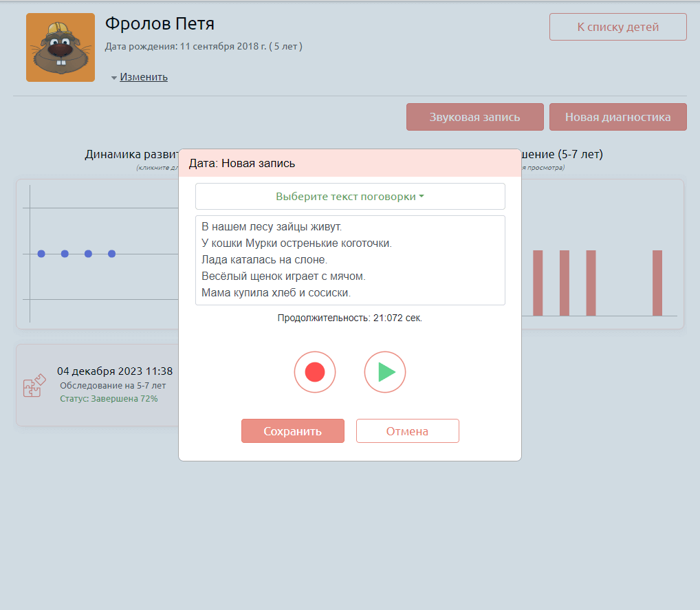
Task: Open the "04 декабря 2023 11:38" examination entry
Action: (x=115, y=371)
